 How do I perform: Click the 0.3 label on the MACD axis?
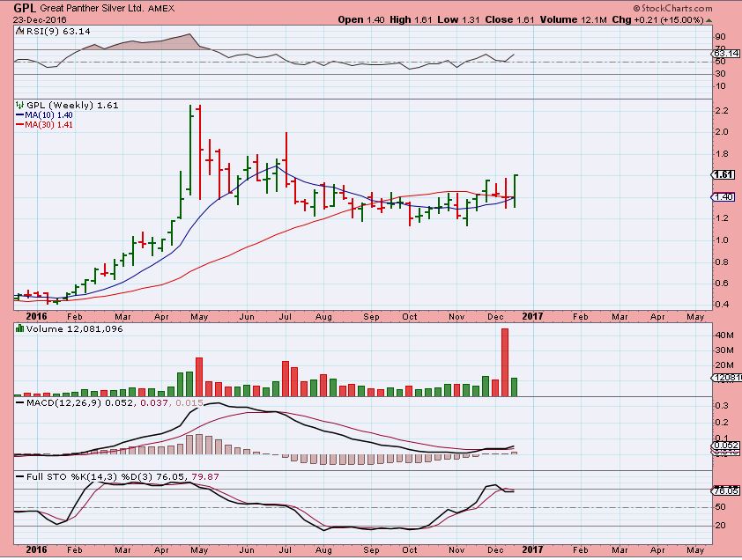click(722, 406)
